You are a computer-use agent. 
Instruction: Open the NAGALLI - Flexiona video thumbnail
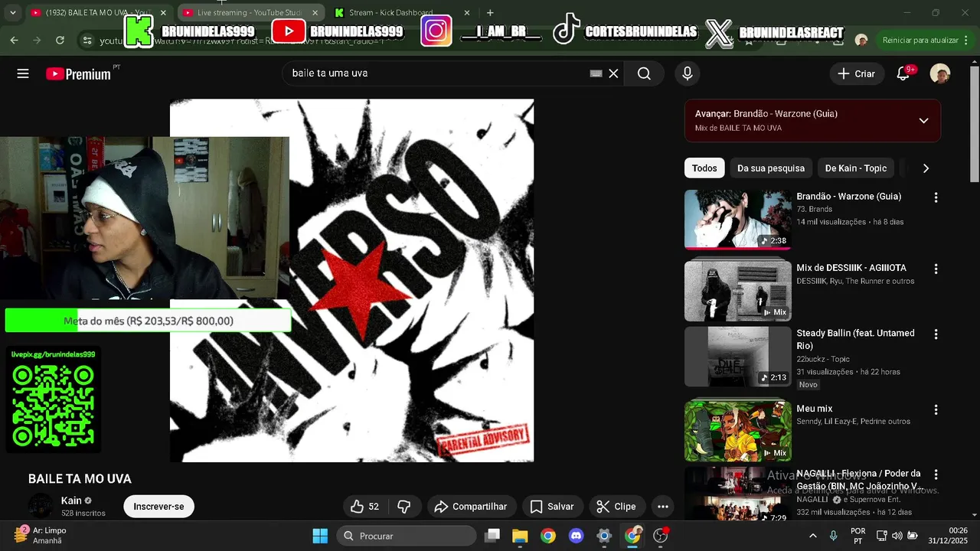pyautogui.click(x=738, y=494)
